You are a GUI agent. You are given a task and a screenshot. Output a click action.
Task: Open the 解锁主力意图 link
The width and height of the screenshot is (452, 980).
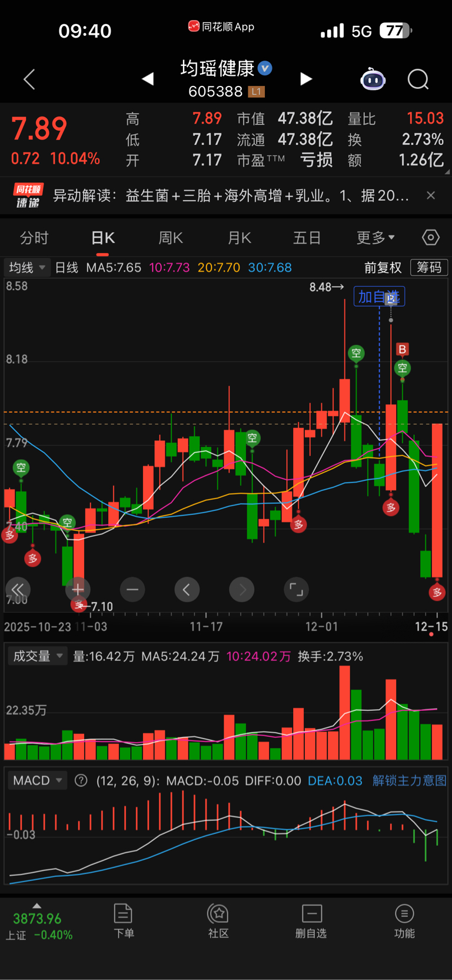410,781
